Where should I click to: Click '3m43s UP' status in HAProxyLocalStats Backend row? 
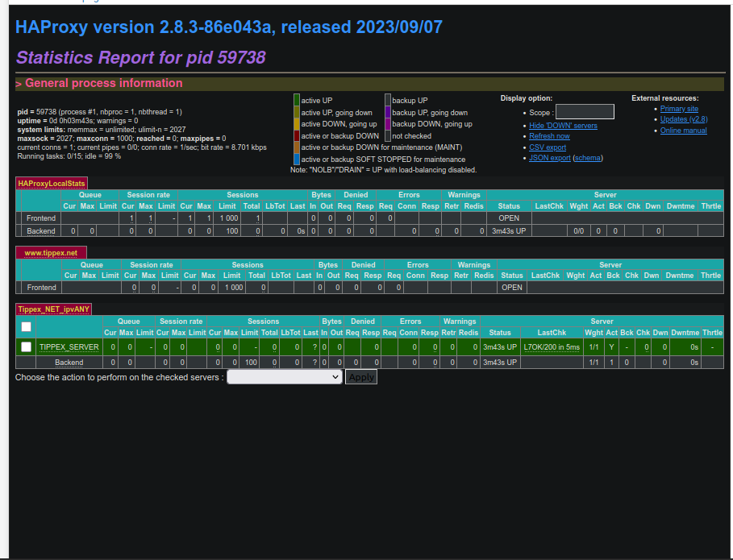(x=509, y=231)
